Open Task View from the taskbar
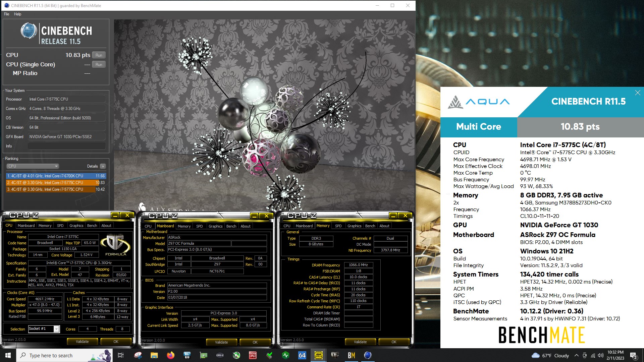This screenshot has height=362, width=644. pos(121,355)
